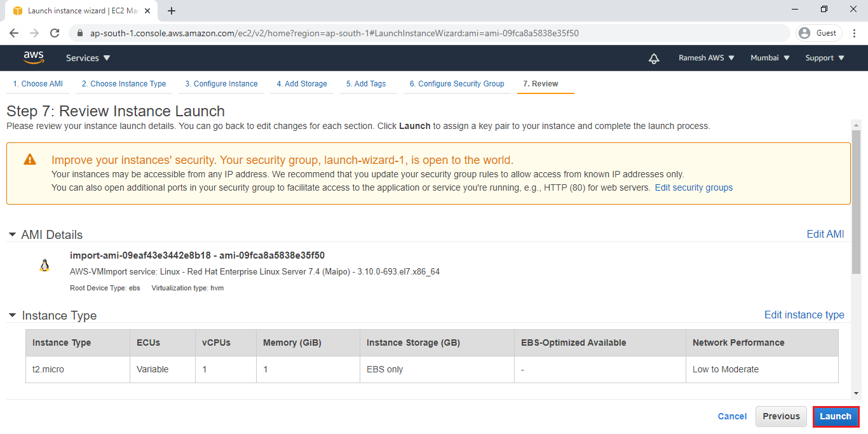Viewport: 868px width, 434px height.
Task: Collapse the AMI Details section
Action: (x=12, y=235)
